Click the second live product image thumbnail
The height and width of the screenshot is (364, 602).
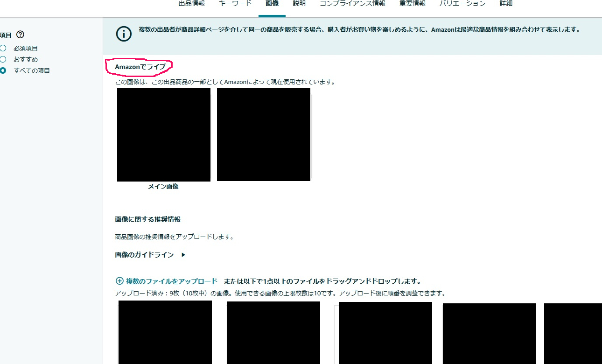coord(263,134)
